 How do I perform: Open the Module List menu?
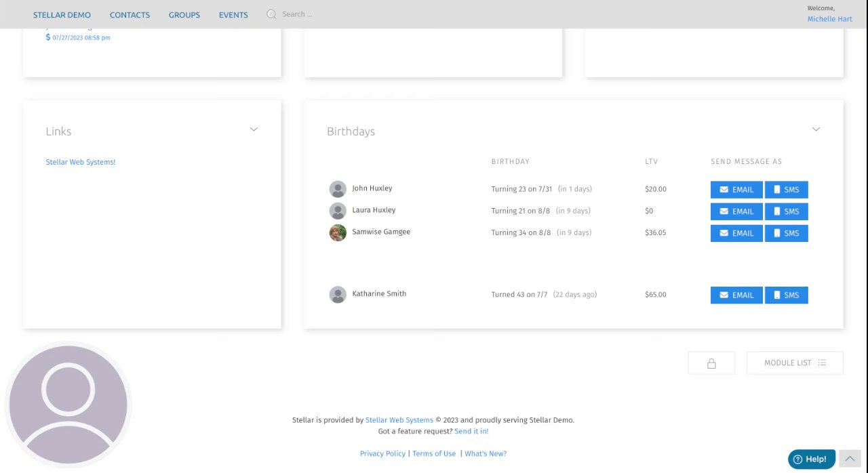pyautogui.click(x=794, y=363)
